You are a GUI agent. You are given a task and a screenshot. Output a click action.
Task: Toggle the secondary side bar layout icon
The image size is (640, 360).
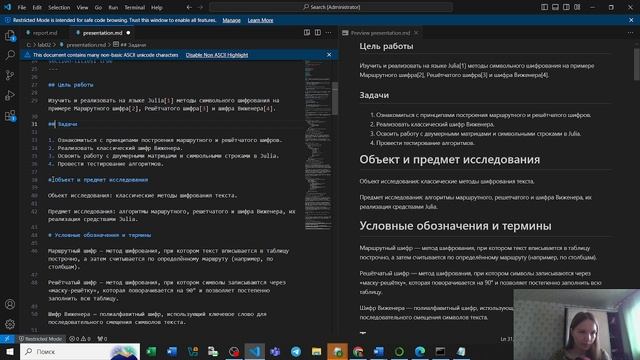point(566,7)
